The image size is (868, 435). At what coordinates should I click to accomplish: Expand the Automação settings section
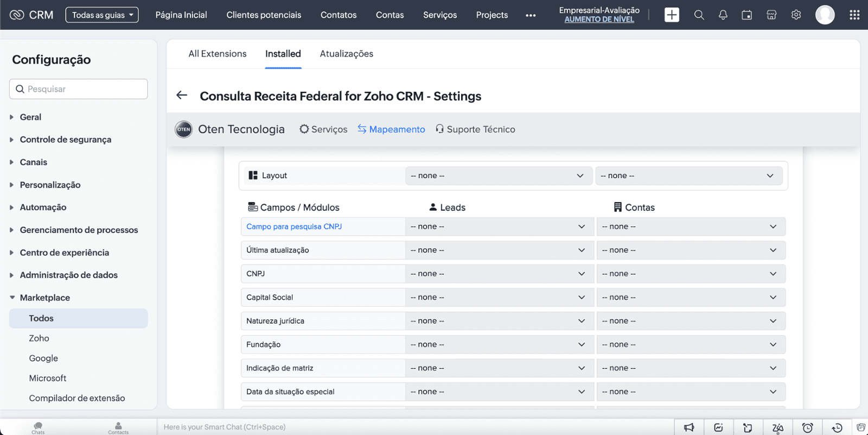pos(43,207)
